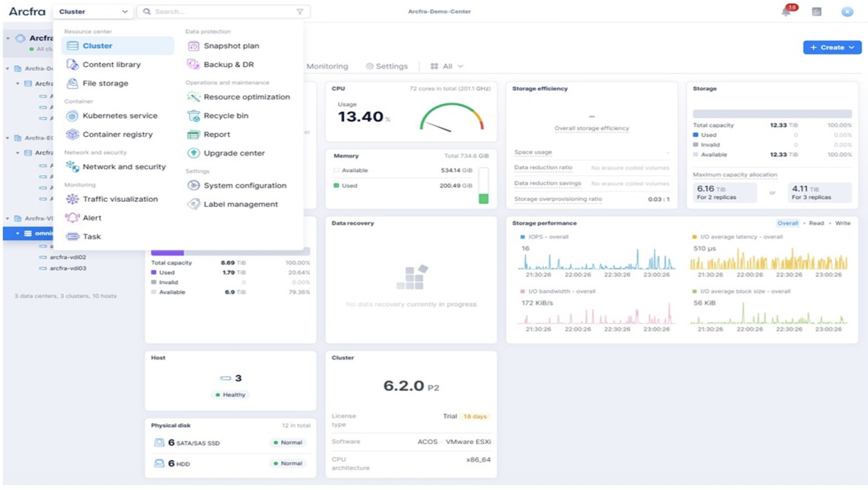
Task: Open Traffic visualization icon
Action: tap(72, 199)
